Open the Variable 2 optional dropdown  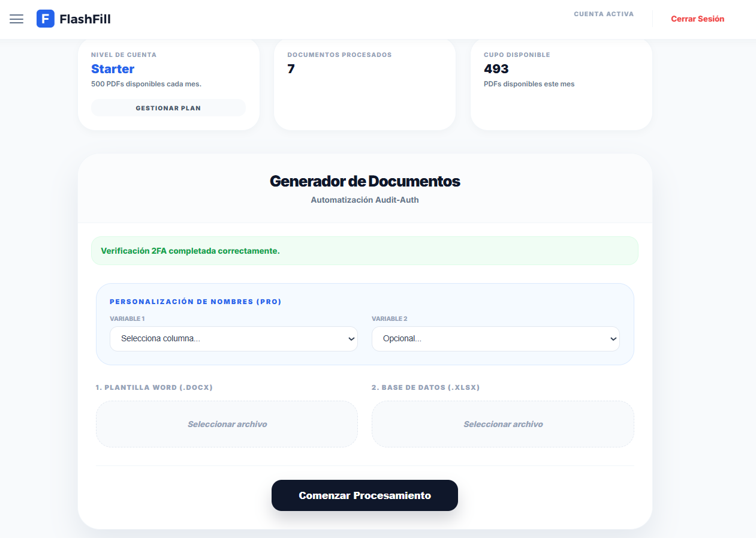click(x=496, y=338)
